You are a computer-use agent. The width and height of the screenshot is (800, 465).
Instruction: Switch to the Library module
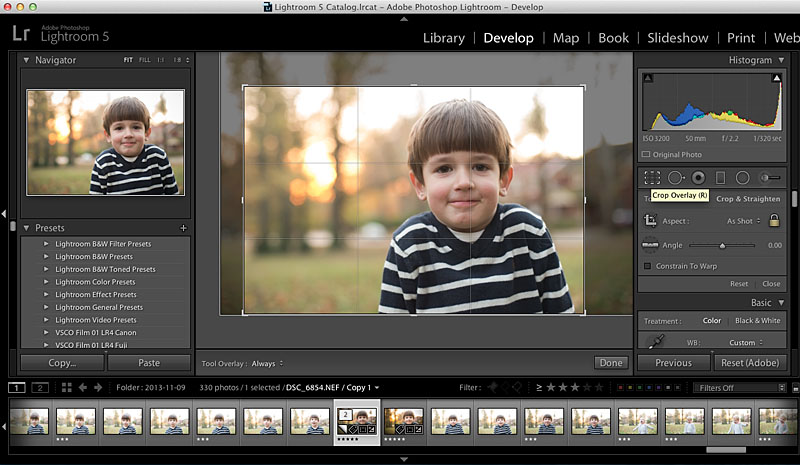point(444,38)
